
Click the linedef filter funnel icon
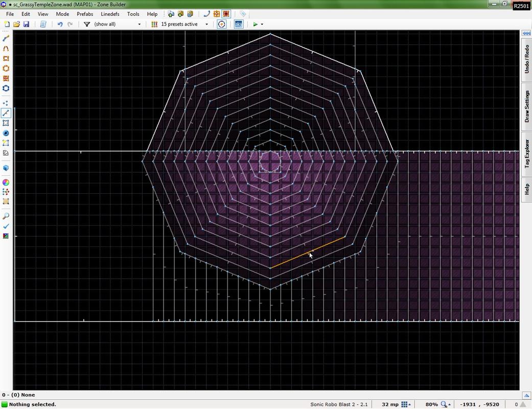tap(87, 24)
